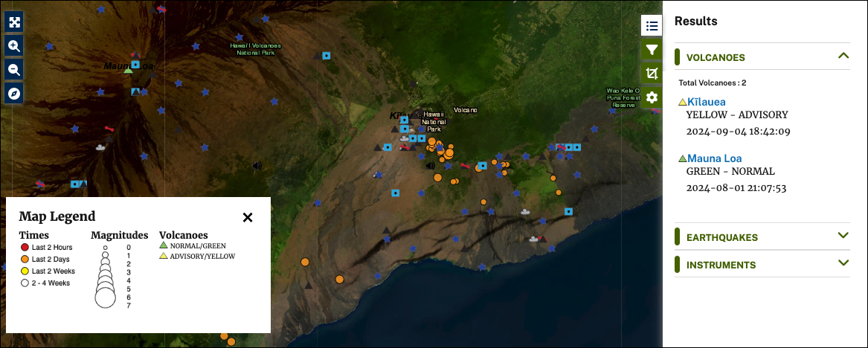Screen dimensions: 868x348
Task: Click the speaker instrument marker near Kīlauea
Action: pyautogui.click(x=429, y=165)
